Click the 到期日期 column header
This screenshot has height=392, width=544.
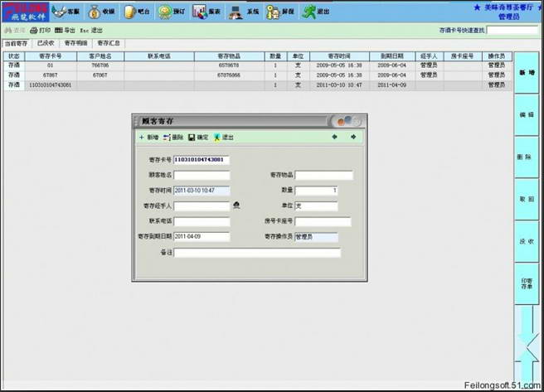(392, 56)
